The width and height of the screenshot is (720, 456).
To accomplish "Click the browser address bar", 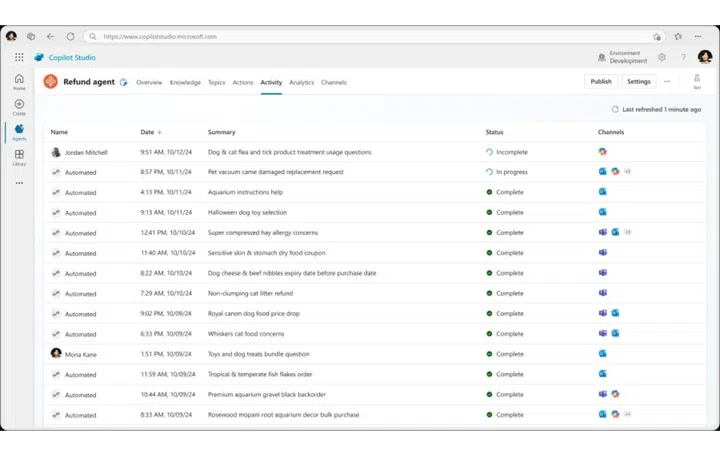I will 374,36.
